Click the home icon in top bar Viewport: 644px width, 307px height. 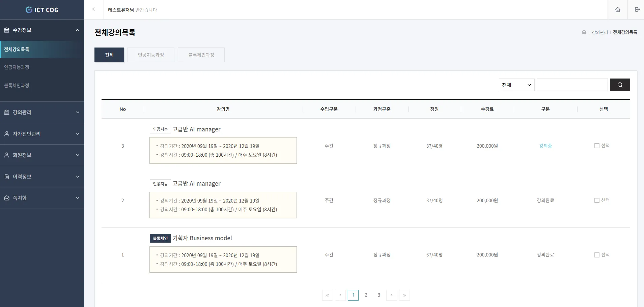617,10
